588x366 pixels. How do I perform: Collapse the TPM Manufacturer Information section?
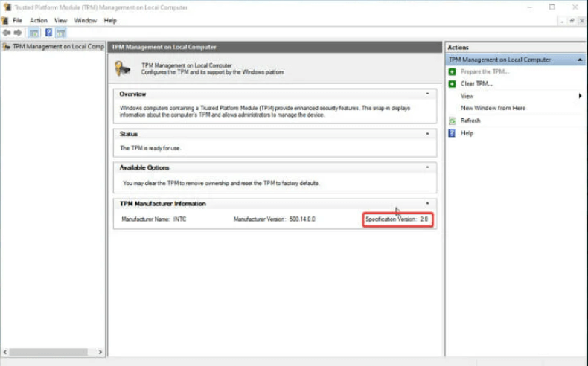coord(427,203)
